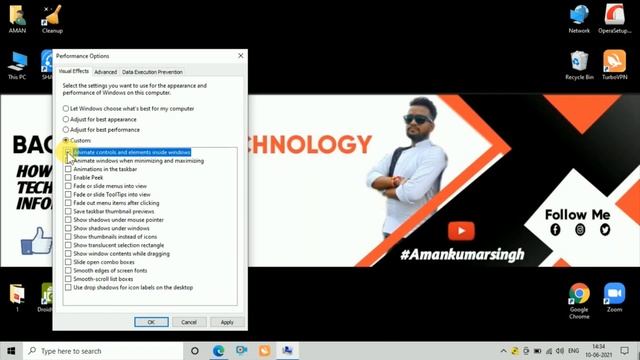Enable Fade or slide menus into view

tap(68, 186)
